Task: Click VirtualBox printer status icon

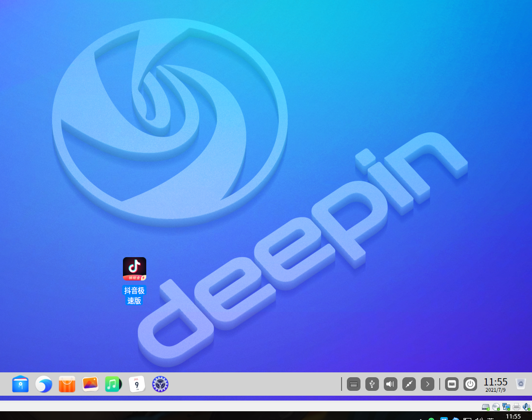Action: click(517, 407)
